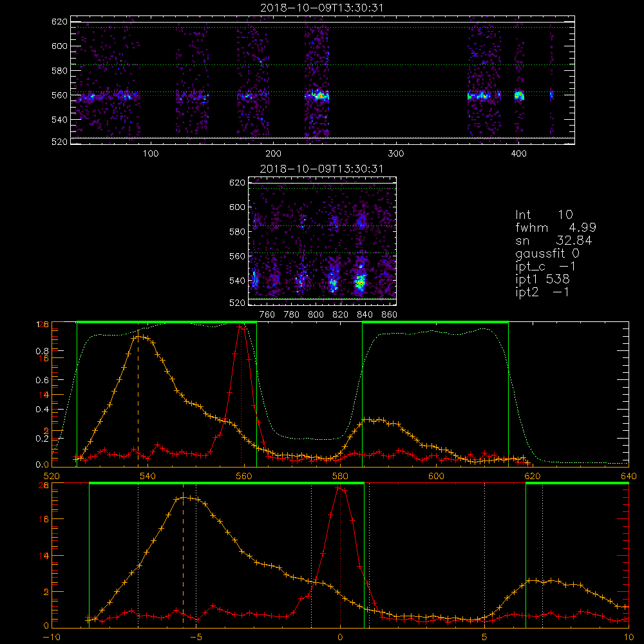
Task: Click the middle image title 2018-10-09T13:30:31
Action: pos(322,169)
